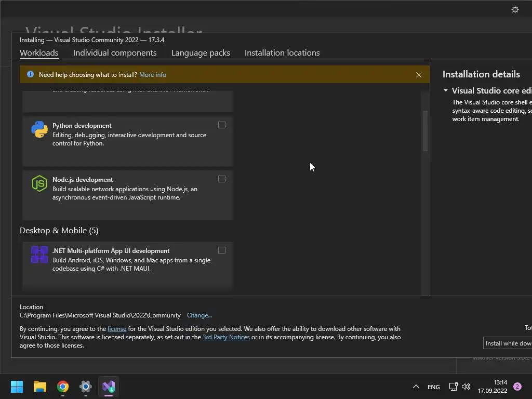Click the Python development title text
The width and height of the screenshot is (532, 399).
pyautogui.click(x=82, y=126)
